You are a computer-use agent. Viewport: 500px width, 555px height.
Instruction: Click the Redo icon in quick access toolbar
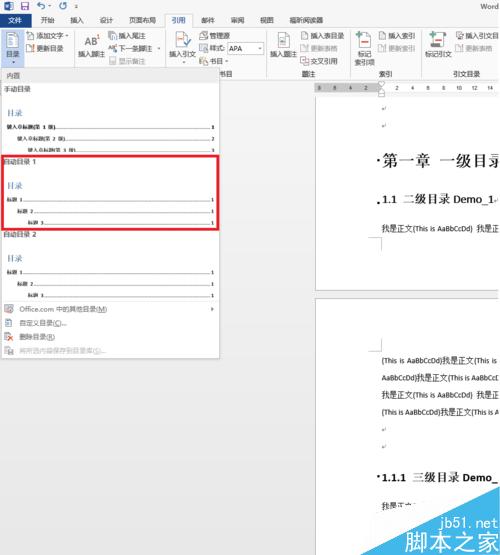[x=63, y=6]
